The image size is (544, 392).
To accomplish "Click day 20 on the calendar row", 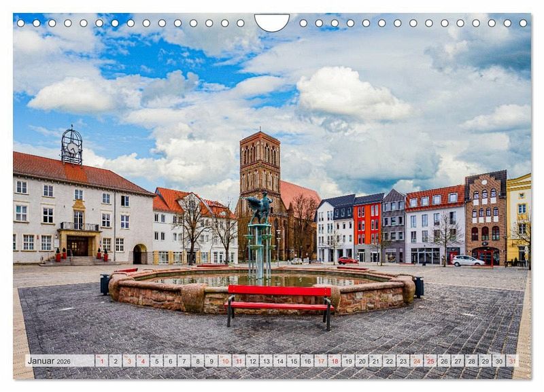I will coord(362,361).
